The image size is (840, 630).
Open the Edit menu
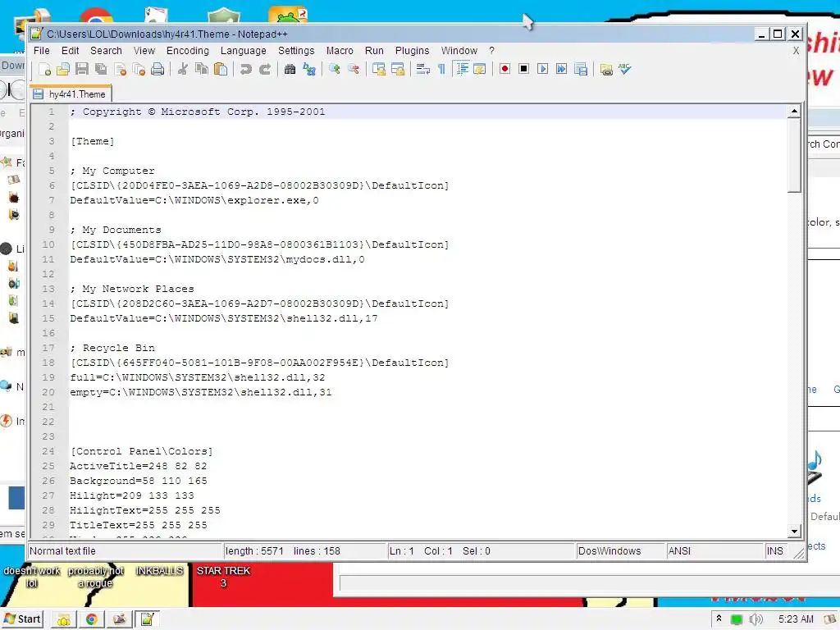coord(71,50)
